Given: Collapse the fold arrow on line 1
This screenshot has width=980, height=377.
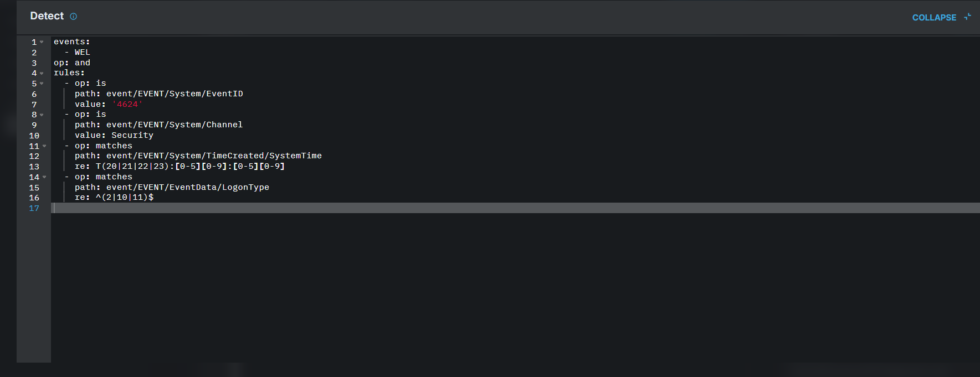Looking at the screenshot, I should point(42,42).
